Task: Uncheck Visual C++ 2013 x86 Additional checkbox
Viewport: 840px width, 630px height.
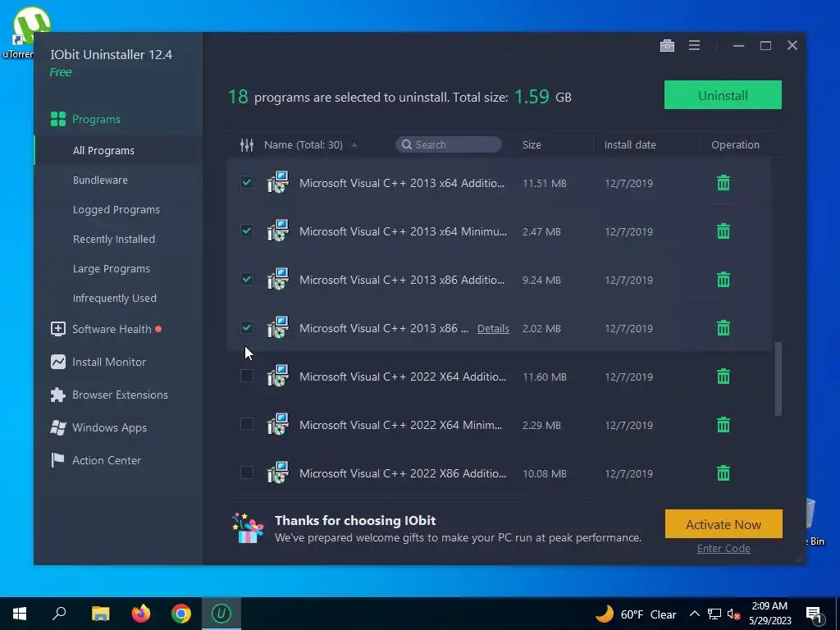Action: [x=246, y=279]
